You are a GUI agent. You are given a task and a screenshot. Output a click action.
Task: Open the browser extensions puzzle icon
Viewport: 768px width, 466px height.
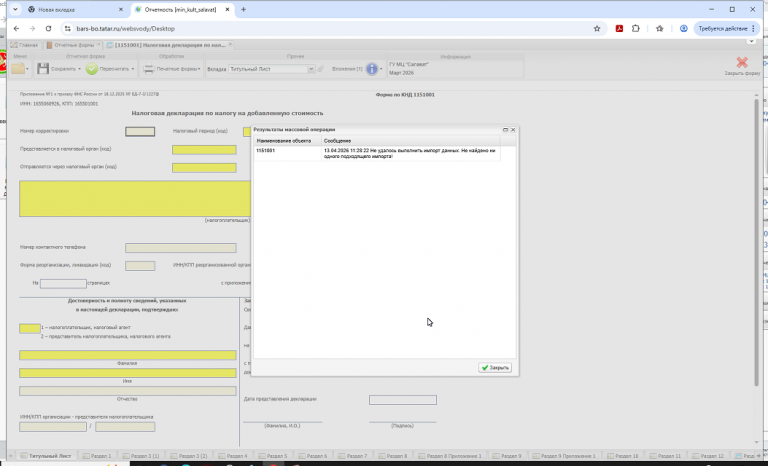click(x=636, y=28)
